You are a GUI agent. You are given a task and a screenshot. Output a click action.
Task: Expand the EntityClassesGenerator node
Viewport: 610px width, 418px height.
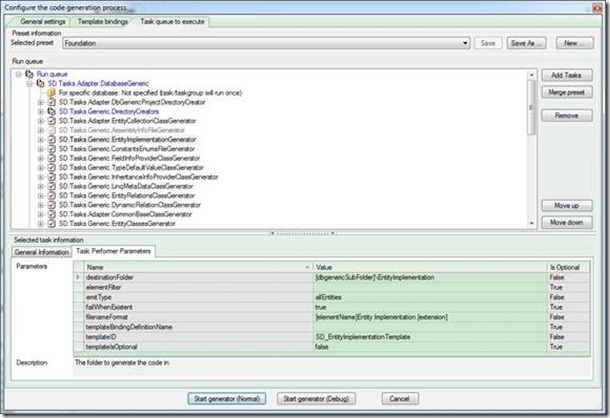pos(40,223)
